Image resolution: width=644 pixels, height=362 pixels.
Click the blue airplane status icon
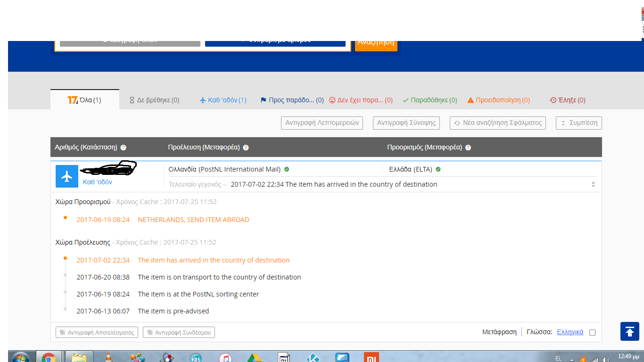click(x=67, y=176)
